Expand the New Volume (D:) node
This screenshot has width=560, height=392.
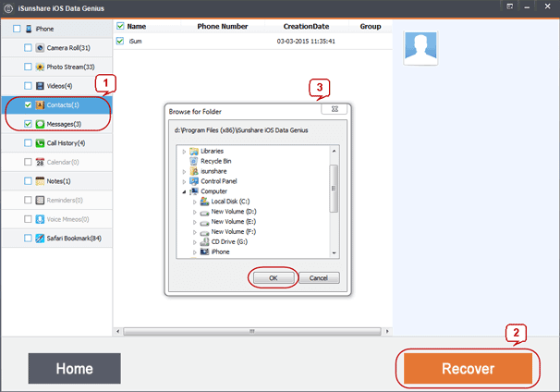(x=195, y=212)
